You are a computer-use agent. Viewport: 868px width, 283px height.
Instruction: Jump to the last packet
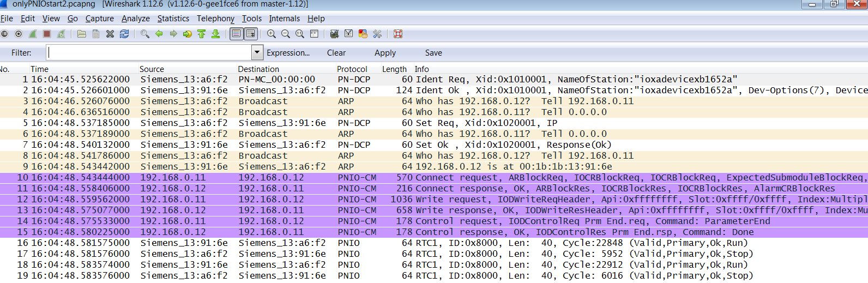pos(216,34)
